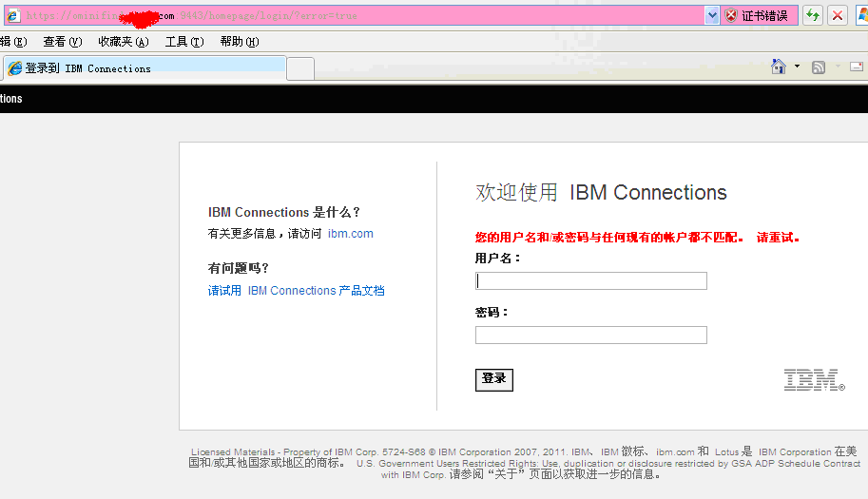The height and width of the screenshot is (499, 868).
Task: Focus the 用户名 username input field
Action: (x=590, y=280)
